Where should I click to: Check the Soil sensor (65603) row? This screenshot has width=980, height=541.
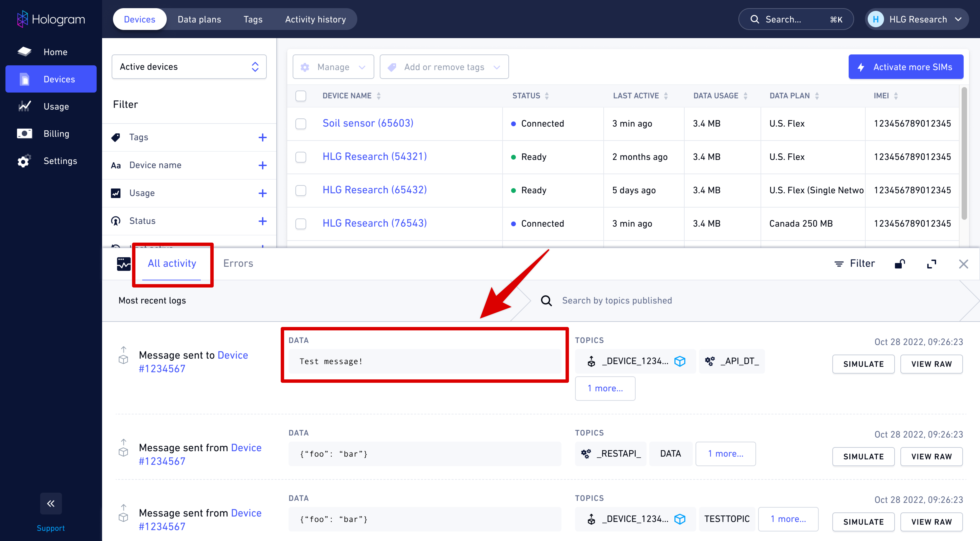[x=301, y=124]
